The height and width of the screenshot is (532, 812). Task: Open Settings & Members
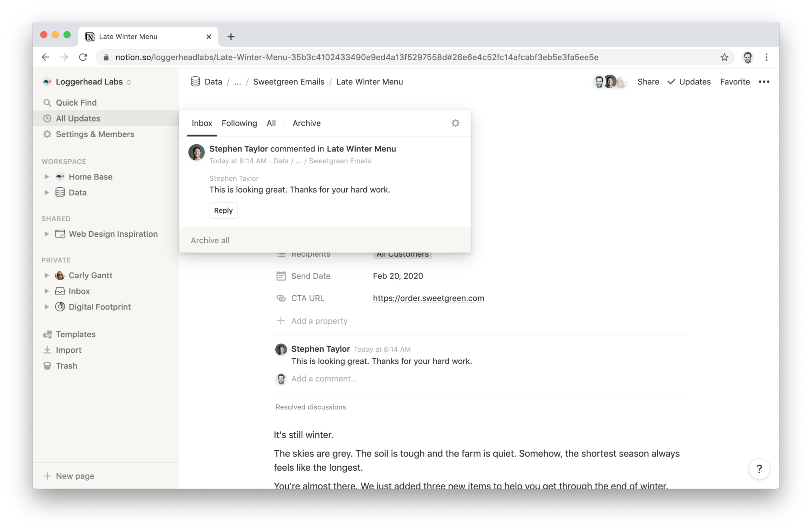[95, 134]
